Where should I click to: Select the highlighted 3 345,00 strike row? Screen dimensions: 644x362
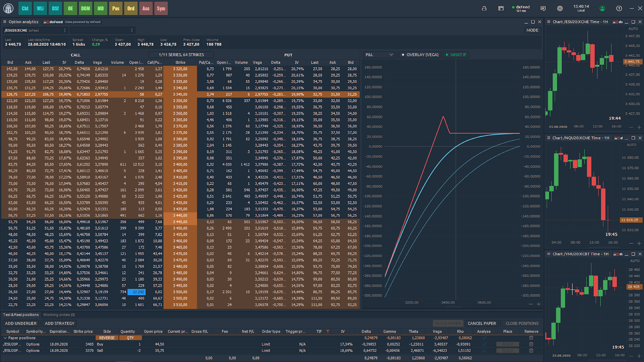pyautogui.click(x=180, y=95)
